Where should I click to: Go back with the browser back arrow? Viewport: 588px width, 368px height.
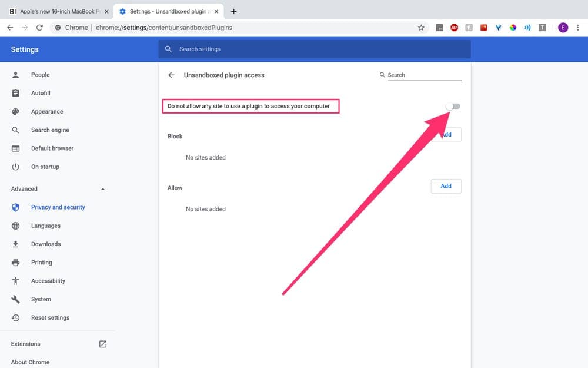coord(10,28)
